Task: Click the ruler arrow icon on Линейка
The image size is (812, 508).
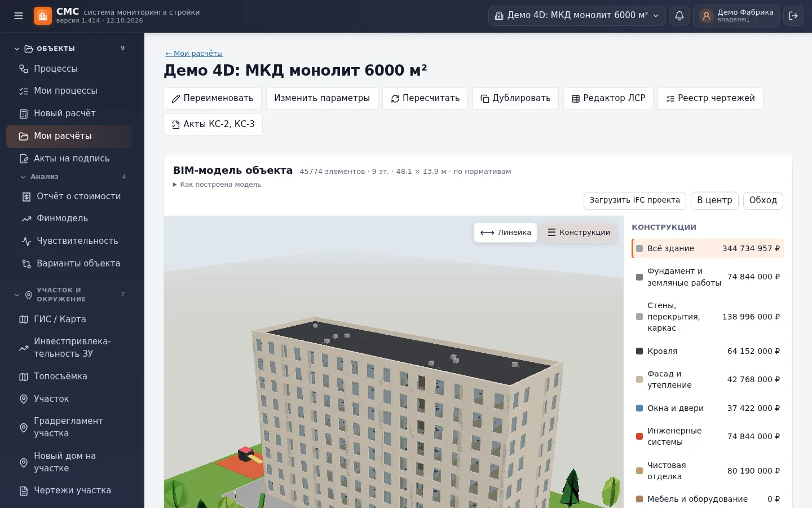Action: (x=487, y=233)
